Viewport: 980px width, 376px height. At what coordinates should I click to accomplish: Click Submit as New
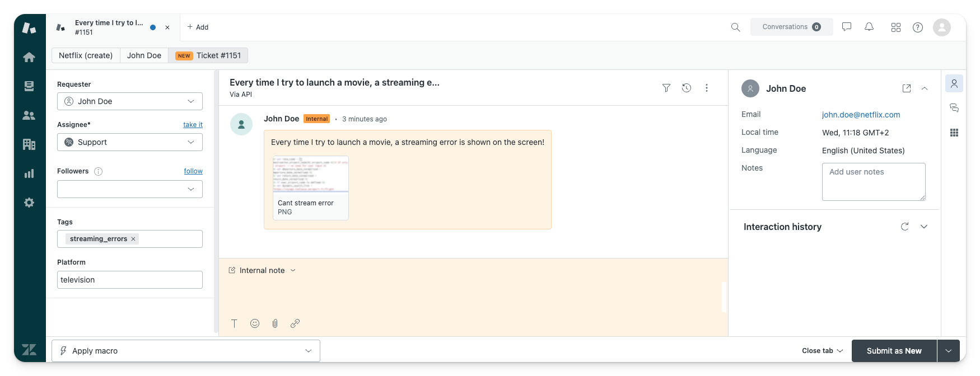tap(894, 351)
